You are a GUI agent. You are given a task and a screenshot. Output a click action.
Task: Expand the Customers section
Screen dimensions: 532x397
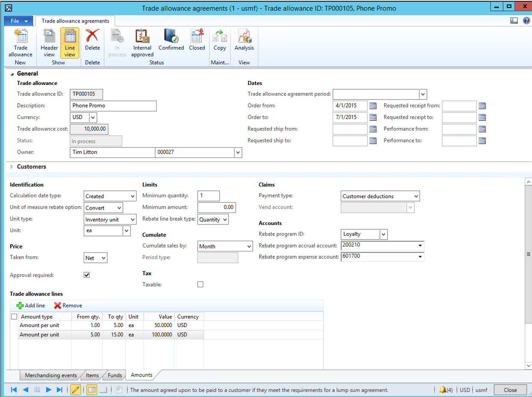click(12, 166)
